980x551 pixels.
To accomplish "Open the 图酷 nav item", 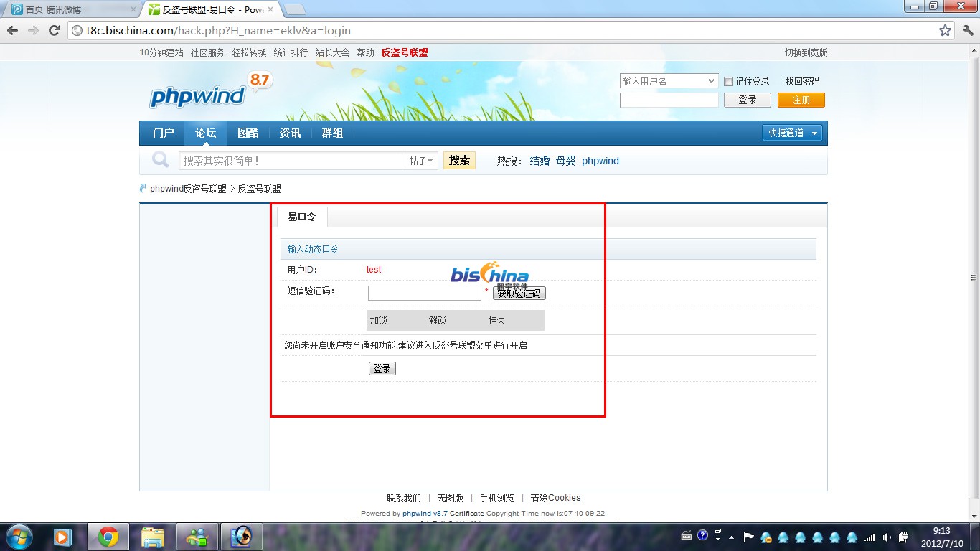I will tap(248, 133).
